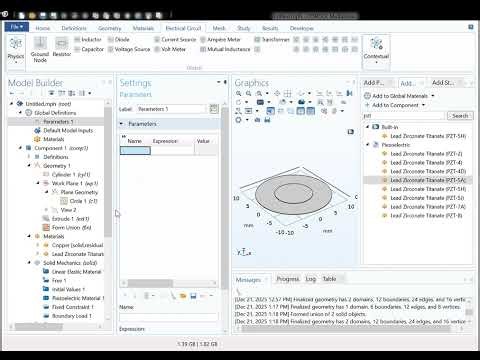Open the Mesh ribbon tab
Viewport: 480px width, 360px height.
click(219, 28)
